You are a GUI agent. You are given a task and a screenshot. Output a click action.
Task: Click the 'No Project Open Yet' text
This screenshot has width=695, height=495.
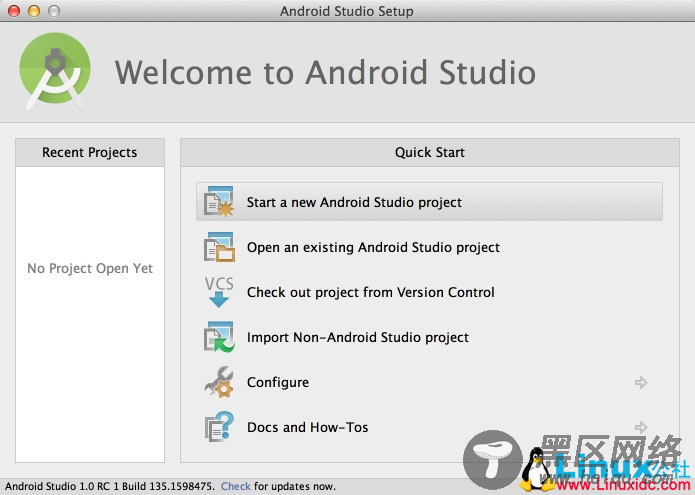[x=90, y=268]
